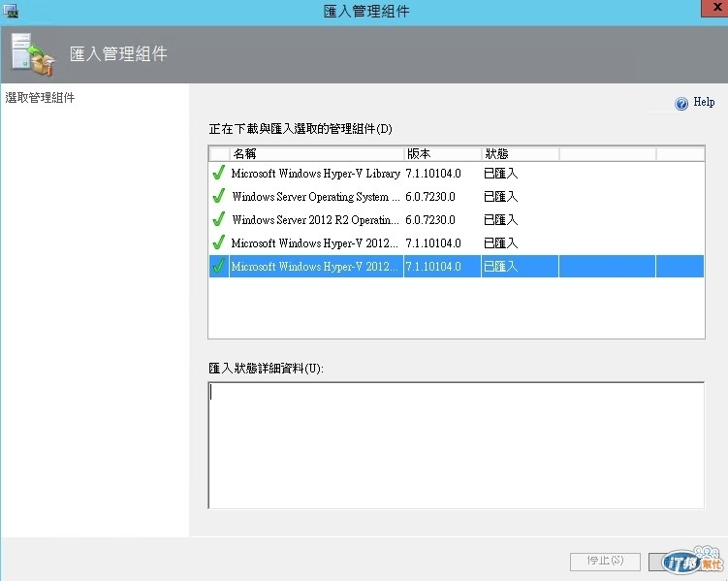Sort by 版本 column header

click(442, 153)
